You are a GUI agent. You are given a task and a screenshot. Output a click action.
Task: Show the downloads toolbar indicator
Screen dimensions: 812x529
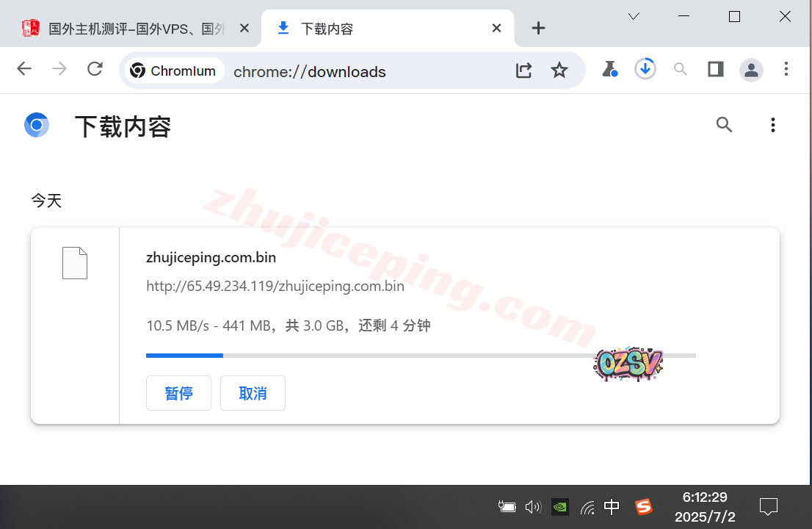pos(645,69)
